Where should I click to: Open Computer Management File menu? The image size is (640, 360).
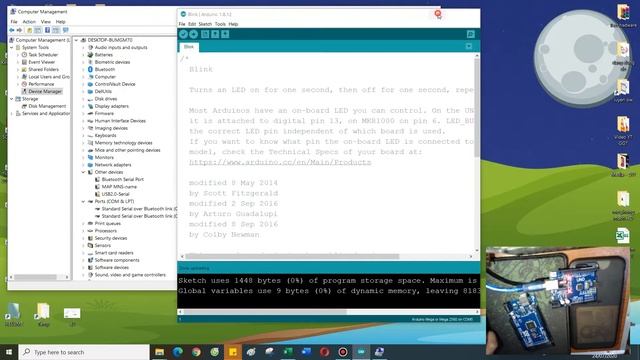pos(14,22)
